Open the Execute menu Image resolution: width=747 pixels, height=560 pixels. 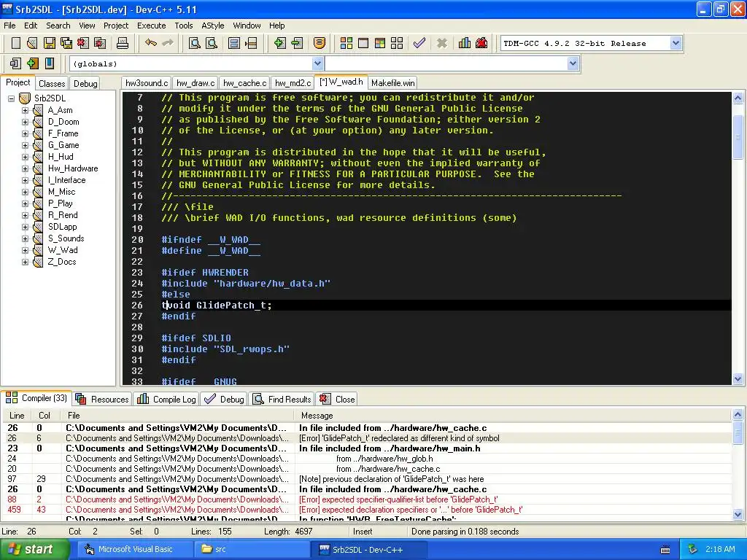click(x=152, y=26)
